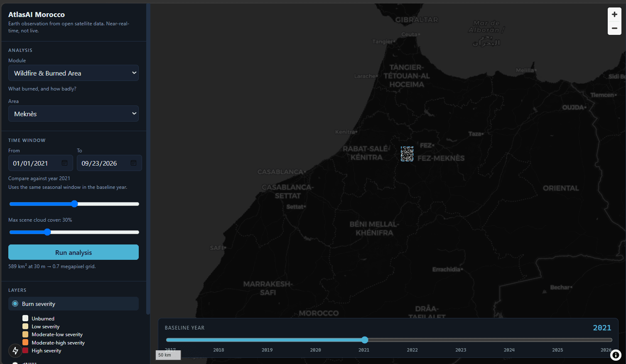Click the Unburned legend swatch
Viewport: 626px width, 364px height.
pos(25,318)
